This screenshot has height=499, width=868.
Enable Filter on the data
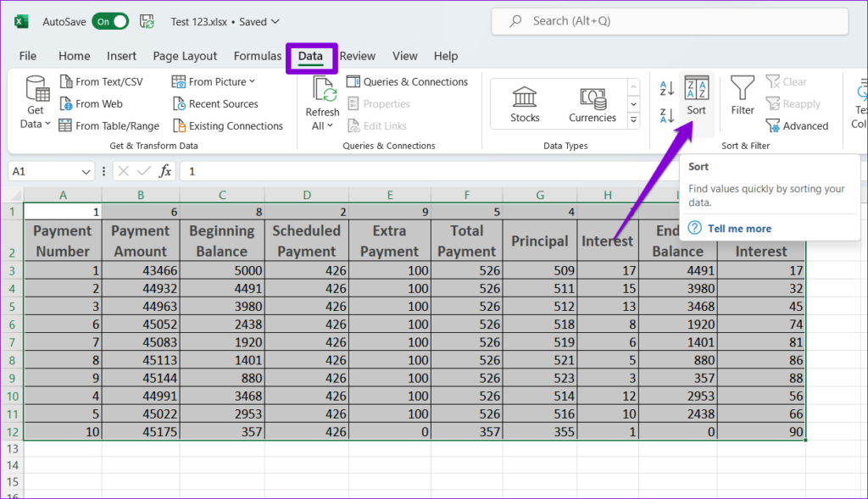coord(742,97)
